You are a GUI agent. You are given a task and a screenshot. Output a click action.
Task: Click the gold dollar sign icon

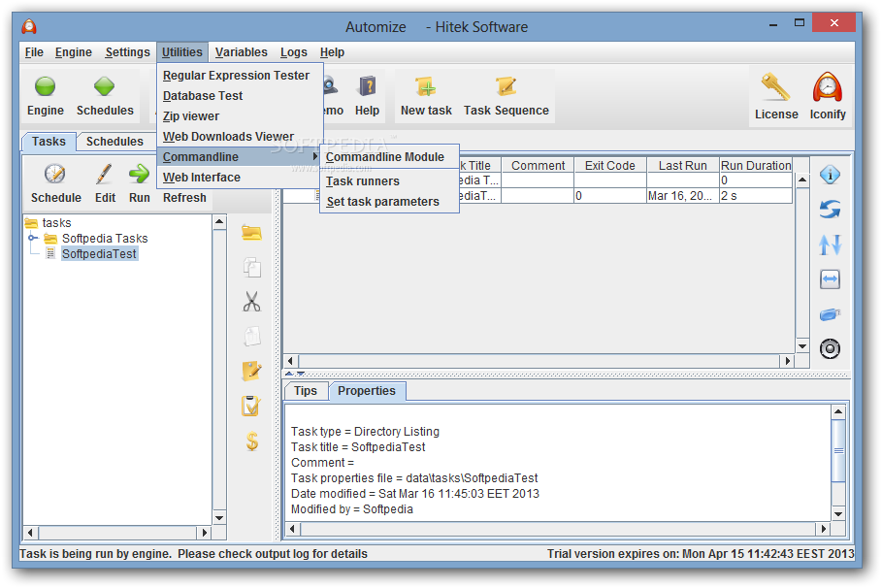(x=252, y=441)
